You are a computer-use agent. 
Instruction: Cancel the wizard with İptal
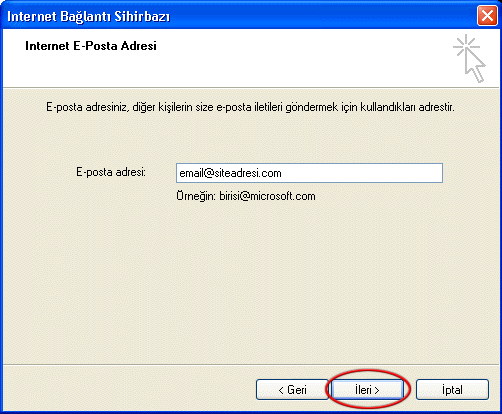point(452,389)
